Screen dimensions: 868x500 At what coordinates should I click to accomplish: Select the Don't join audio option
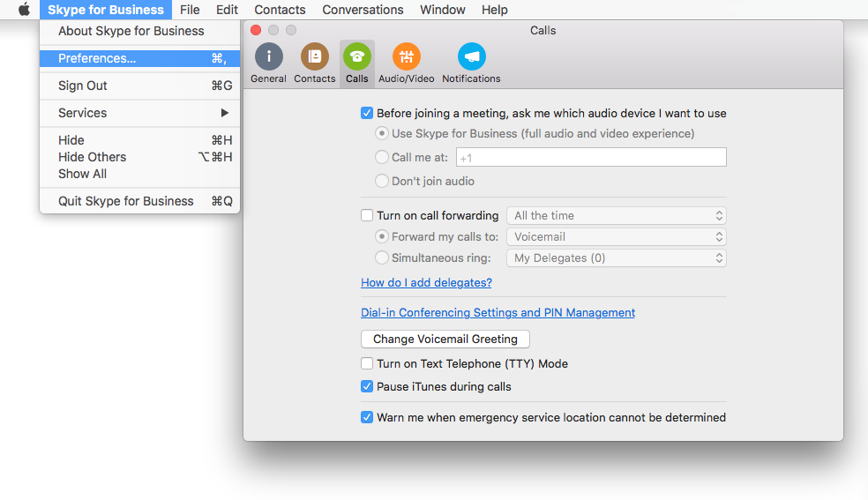[382, 181]
